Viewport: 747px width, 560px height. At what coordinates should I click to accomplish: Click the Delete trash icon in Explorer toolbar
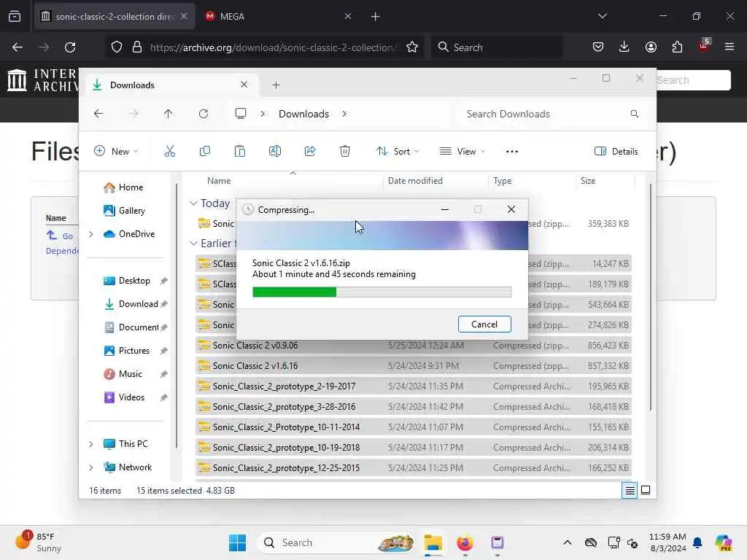(345, 152)
